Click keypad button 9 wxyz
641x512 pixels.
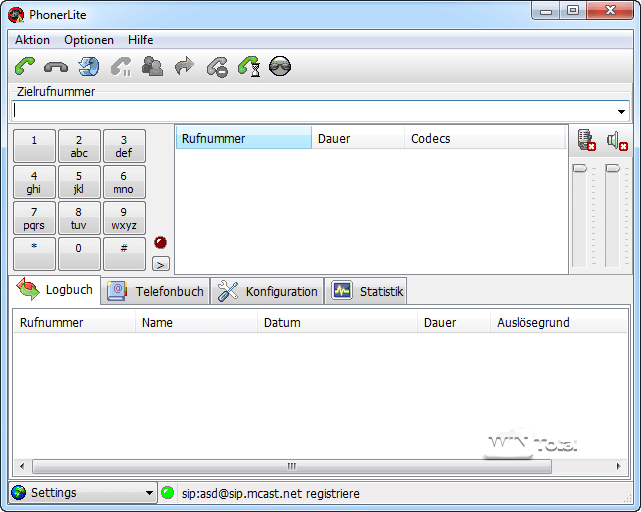pos(124,218)
